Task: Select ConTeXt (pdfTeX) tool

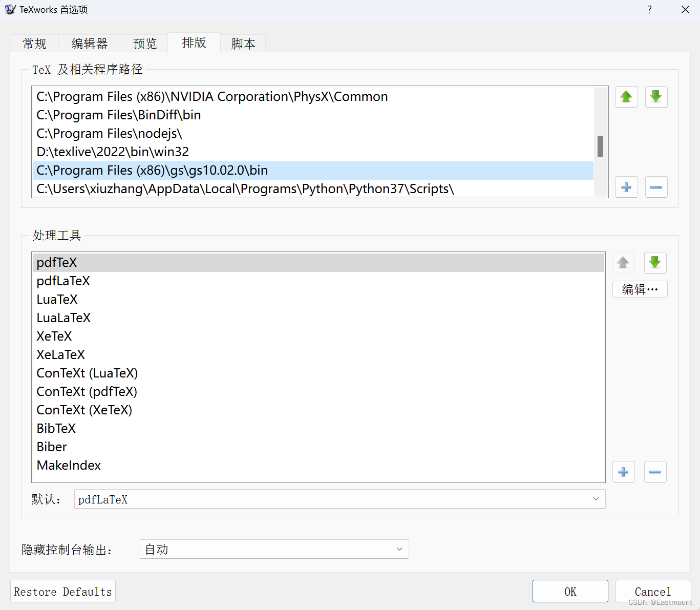Action: click(x=319, y=391)
